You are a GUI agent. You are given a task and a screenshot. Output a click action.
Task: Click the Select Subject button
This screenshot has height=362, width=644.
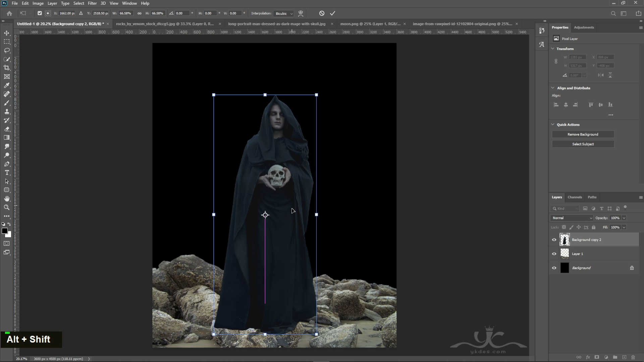pos(583,144)
